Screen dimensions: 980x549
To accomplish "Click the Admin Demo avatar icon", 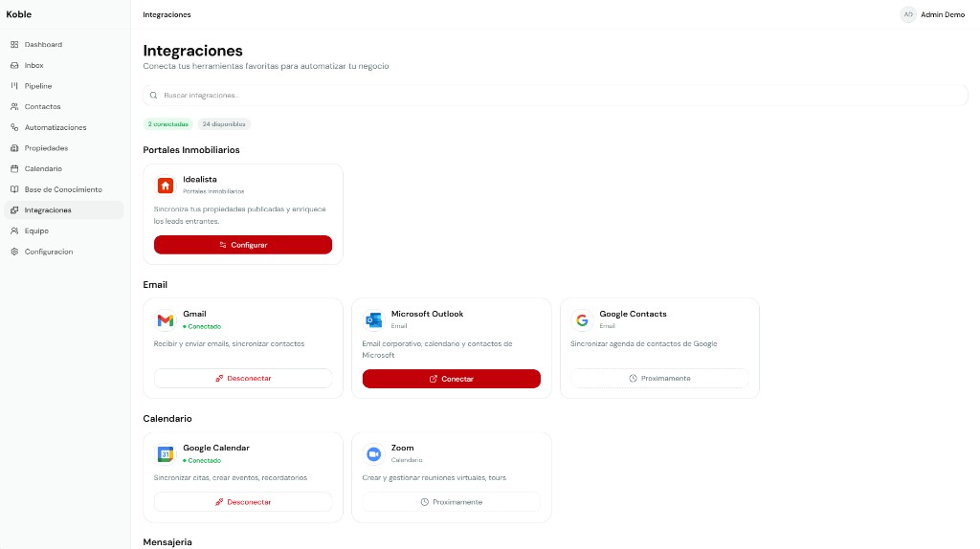I will (x=907, y=14).
